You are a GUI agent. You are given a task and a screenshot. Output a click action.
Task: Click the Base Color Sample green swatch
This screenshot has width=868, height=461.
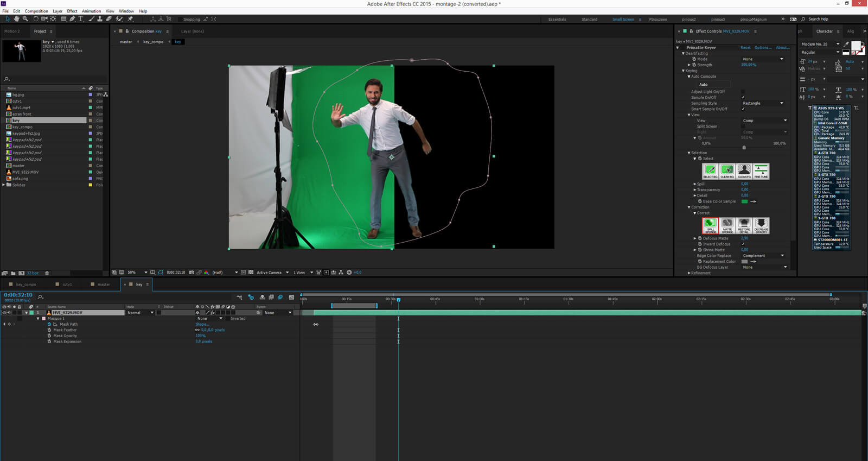click(x=744, y=201)
